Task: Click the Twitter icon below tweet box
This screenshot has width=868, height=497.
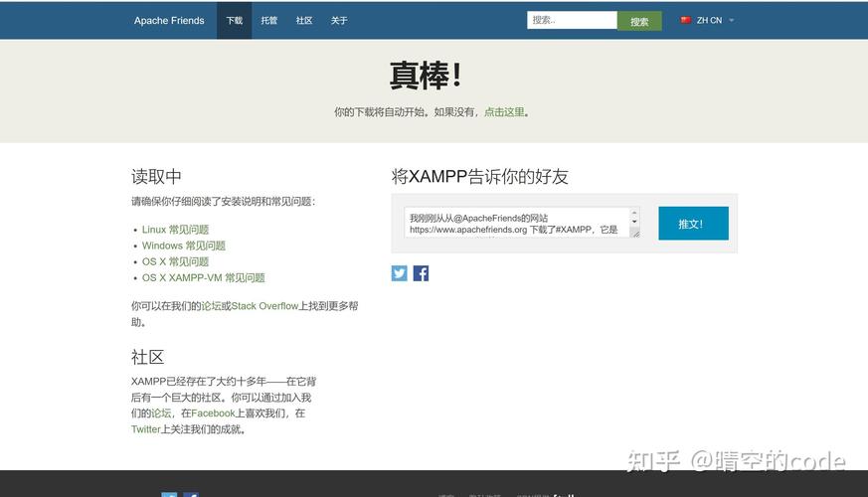Action: (x=399, y=272)
